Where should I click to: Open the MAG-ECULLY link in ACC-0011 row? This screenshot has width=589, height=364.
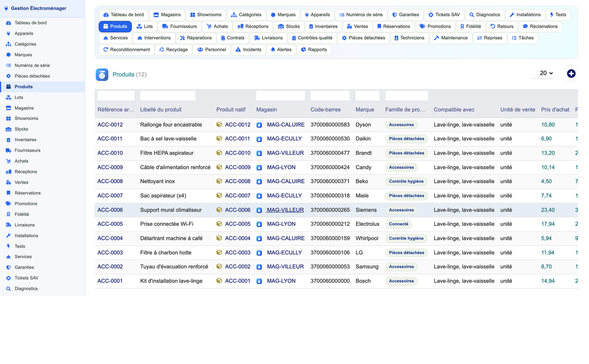click(x=284, y=138)
